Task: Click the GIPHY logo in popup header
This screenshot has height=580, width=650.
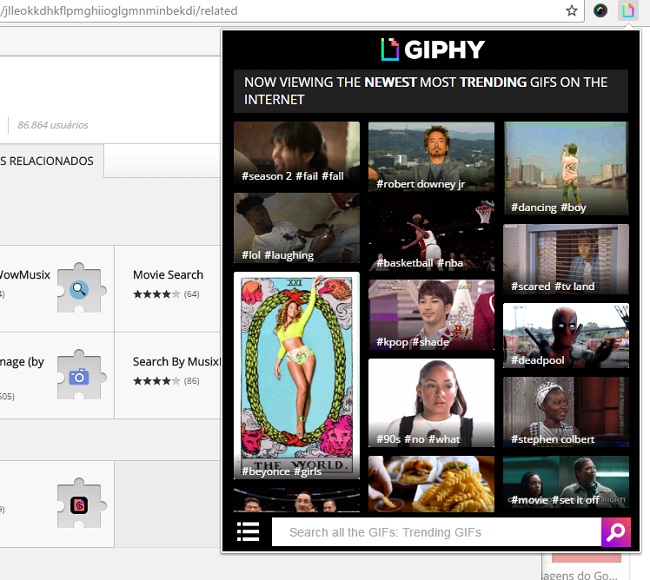Action: 432,50
